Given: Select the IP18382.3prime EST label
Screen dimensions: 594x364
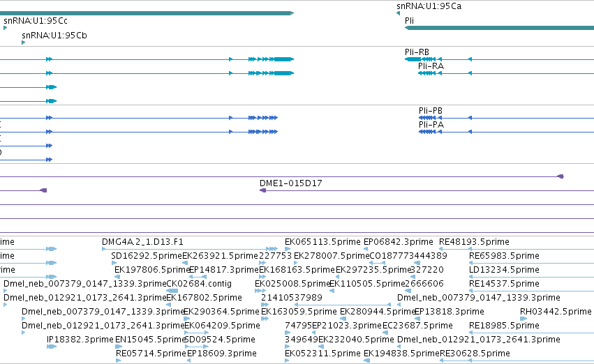Looking at the screenshot, I should [80, 340].
